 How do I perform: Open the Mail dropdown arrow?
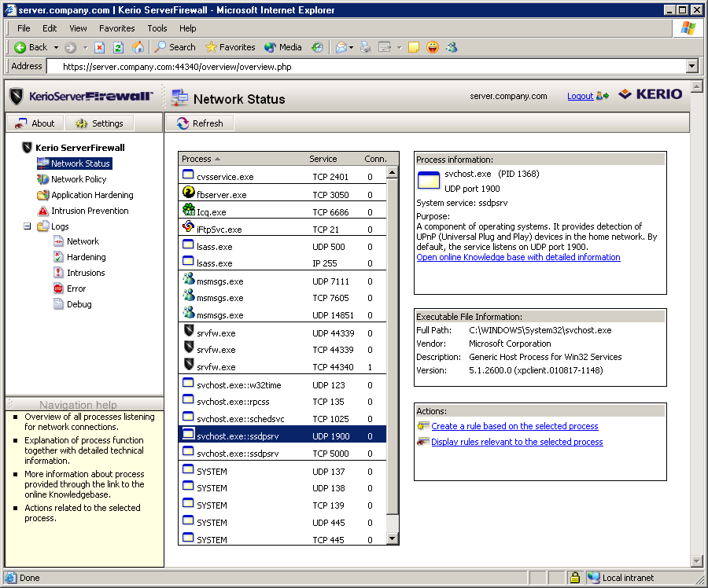point(352,47)
